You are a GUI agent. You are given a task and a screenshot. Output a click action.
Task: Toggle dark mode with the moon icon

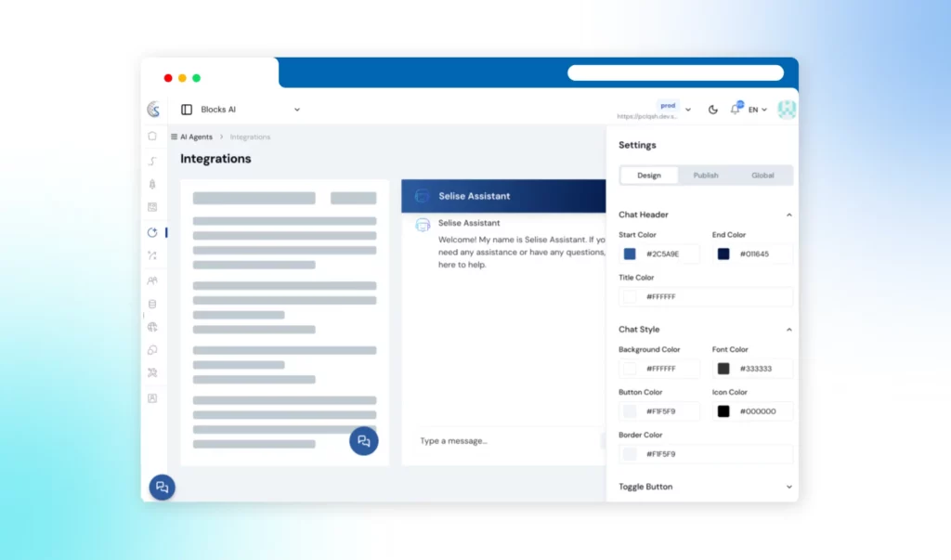tap(713, 110)
